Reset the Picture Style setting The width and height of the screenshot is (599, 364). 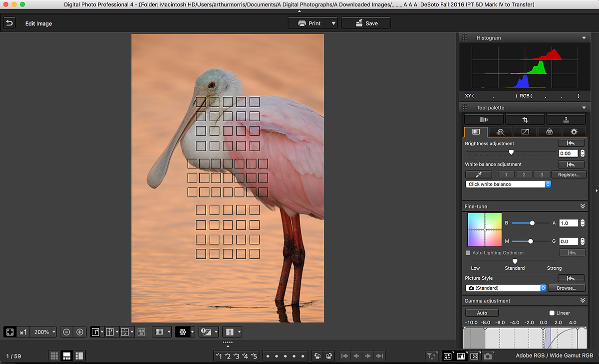571,278
